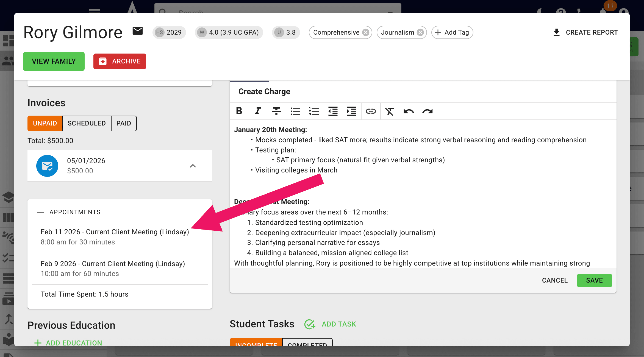
Task: Cancel the charge creation
Action: point(555,280)
